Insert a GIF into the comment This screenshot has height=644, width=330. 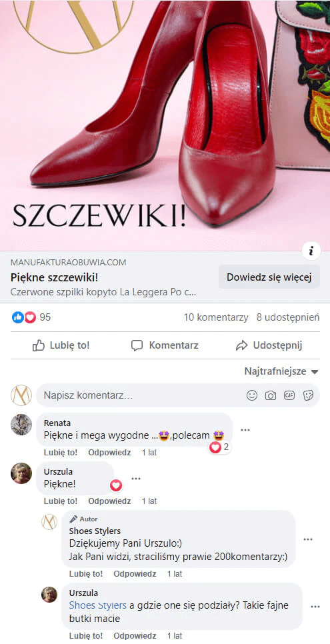(289, 395)
